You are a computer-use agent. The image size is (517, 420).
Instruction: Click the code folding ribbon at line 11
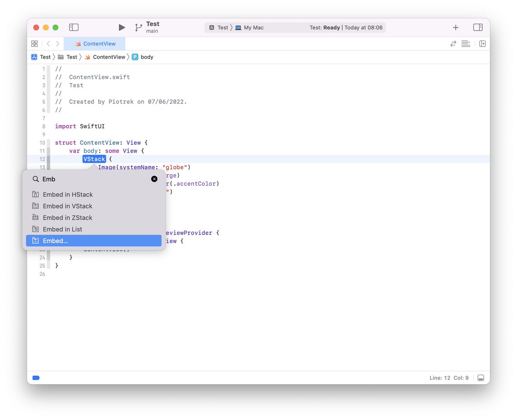pyautogui.click(x=49, y=151)
